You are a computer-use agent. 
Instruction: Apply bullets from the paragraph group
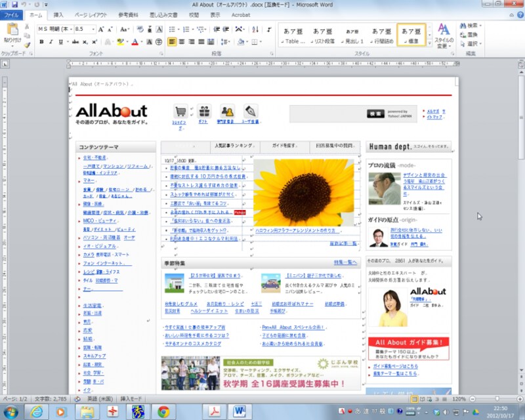coord(172,28)
